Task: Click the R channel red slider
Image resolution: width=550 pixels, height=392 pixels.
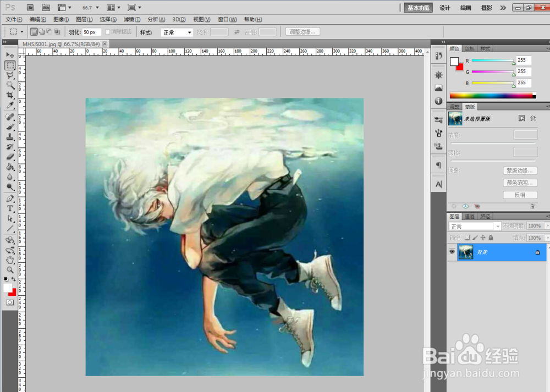Action: coord(493,60)
